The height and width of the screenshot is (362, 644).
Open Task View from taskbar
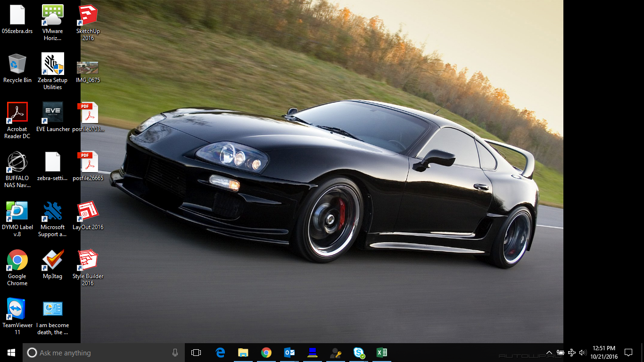196,353
